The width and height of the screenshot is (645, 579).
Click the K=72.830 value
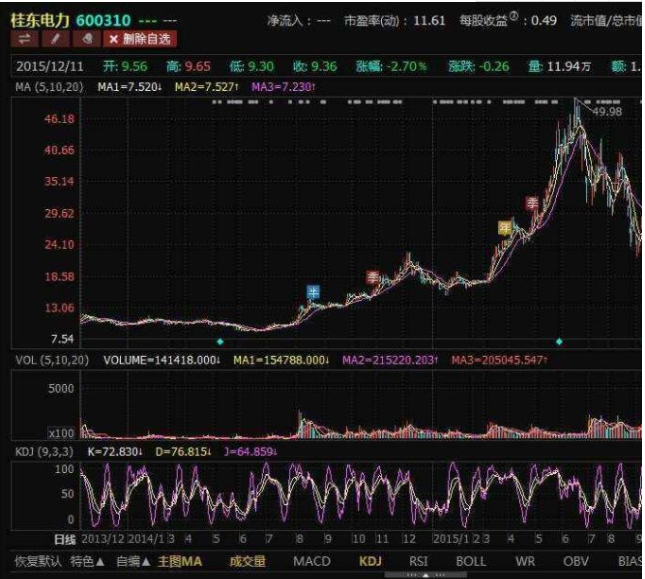115,452
